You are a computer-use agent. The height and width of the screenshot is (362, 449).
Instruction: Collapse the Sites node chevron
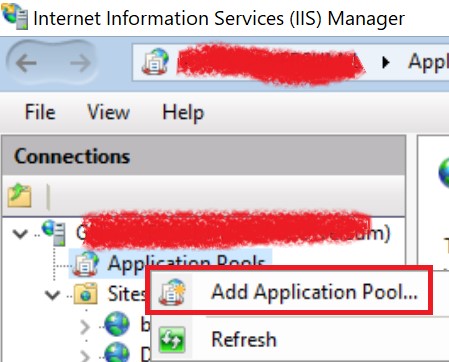[52, 295]
